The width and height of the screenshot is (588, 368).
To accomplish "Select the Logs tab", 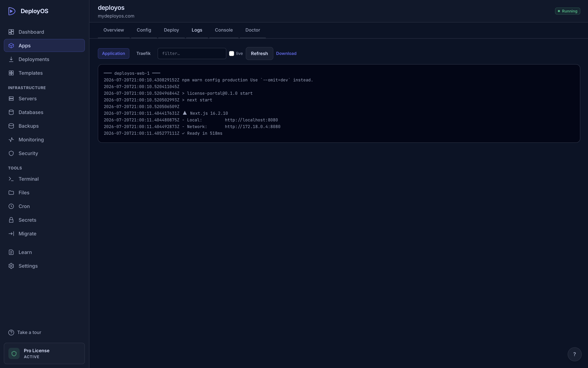I will [x=197, y=30].
